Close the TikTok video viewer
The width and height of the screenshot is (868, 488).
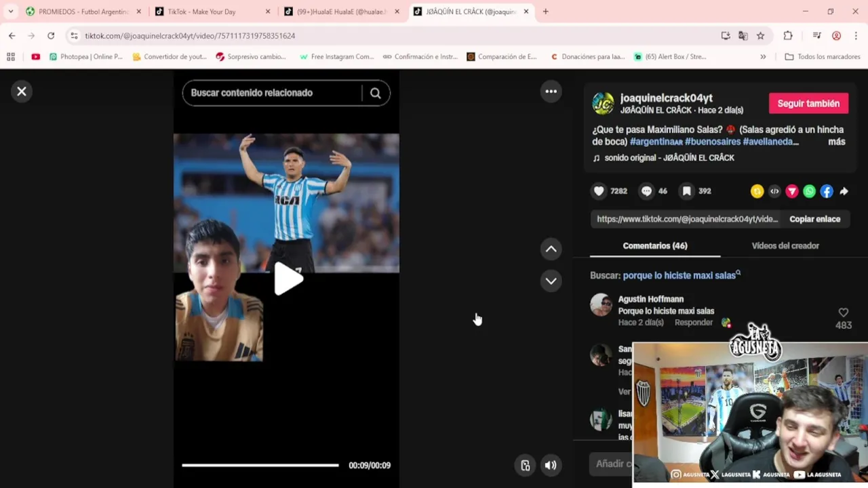point(22,91)
